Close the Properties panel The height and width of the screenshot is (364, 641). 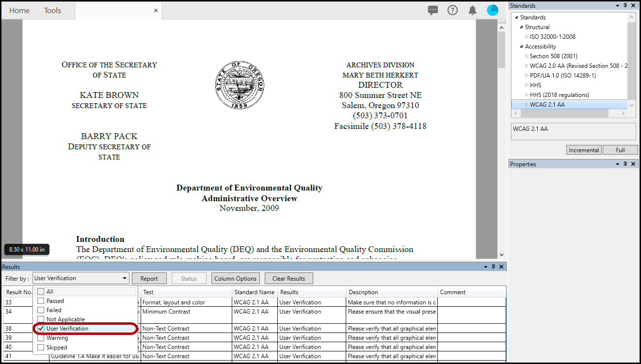(633, 164)
